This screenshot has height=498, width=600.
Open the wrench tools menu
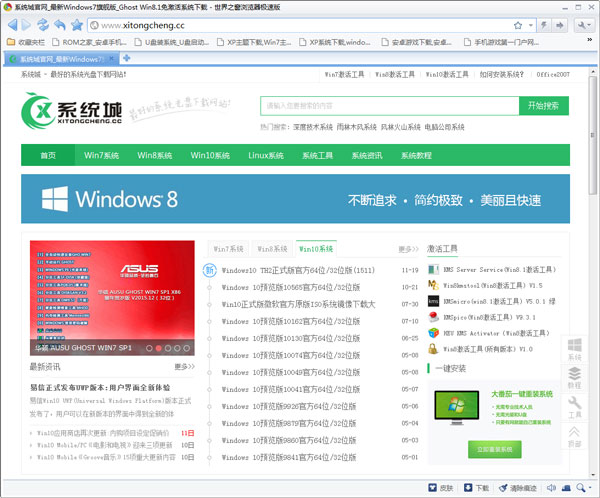(x=584, y=25)
